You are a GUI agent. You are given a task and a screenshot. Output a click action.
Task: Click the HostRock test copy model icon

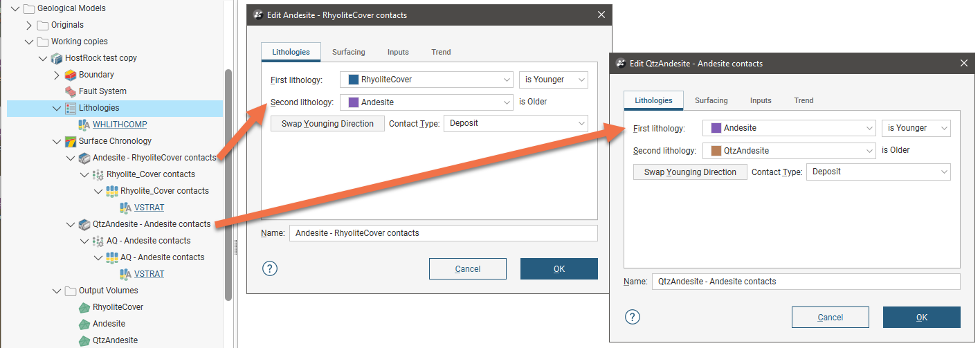[57, 58]
